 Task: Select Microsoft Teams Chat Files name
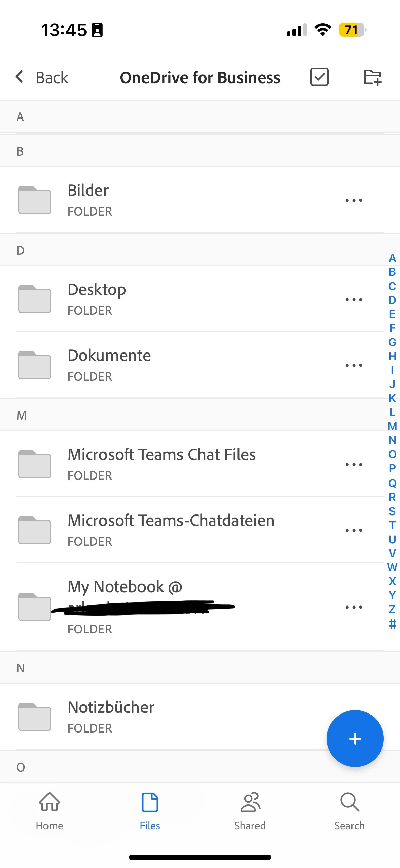[x=161, y=455]
